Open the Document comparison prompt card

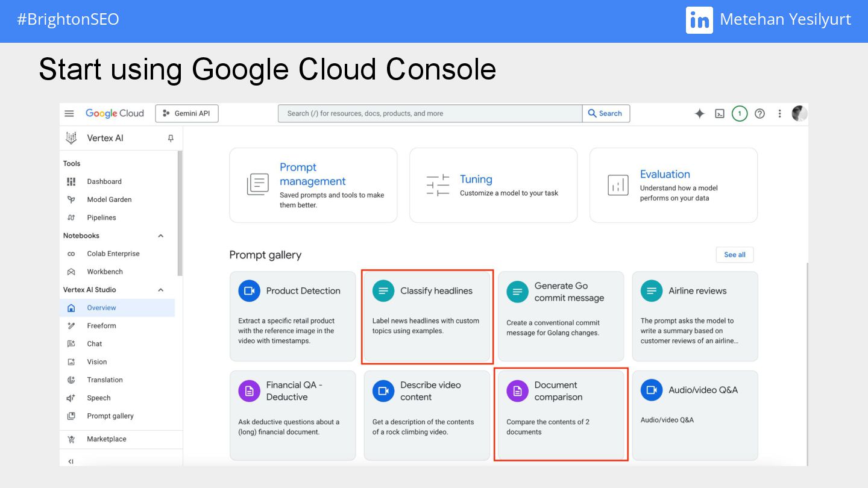pos(561,416)
